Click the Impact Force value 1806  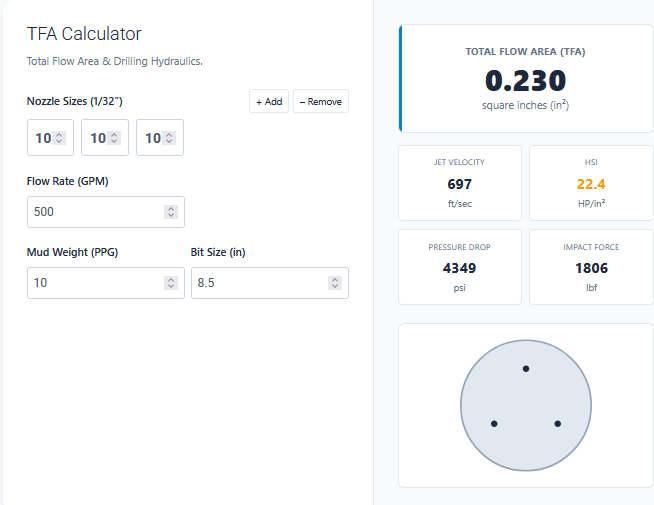click(591, 268)
